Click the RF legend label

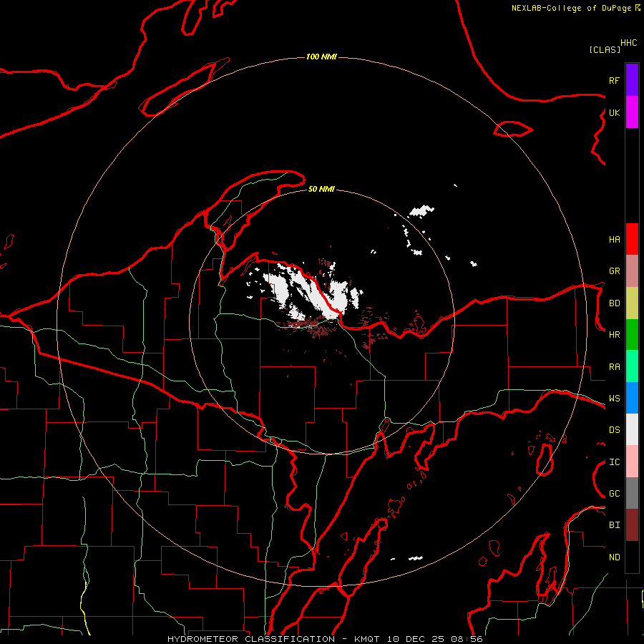614,80
